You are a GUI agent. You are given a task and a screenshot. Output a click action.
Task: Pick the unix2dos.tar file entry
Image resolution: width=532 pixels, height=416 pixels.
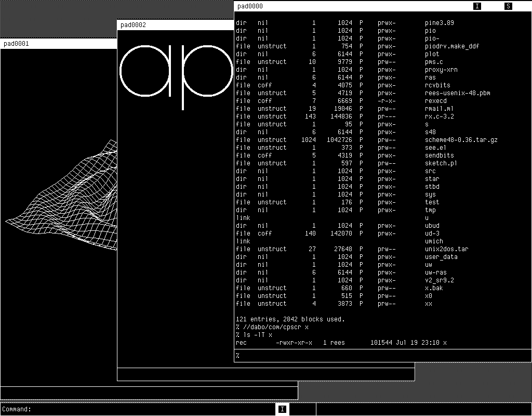(446, 249)
